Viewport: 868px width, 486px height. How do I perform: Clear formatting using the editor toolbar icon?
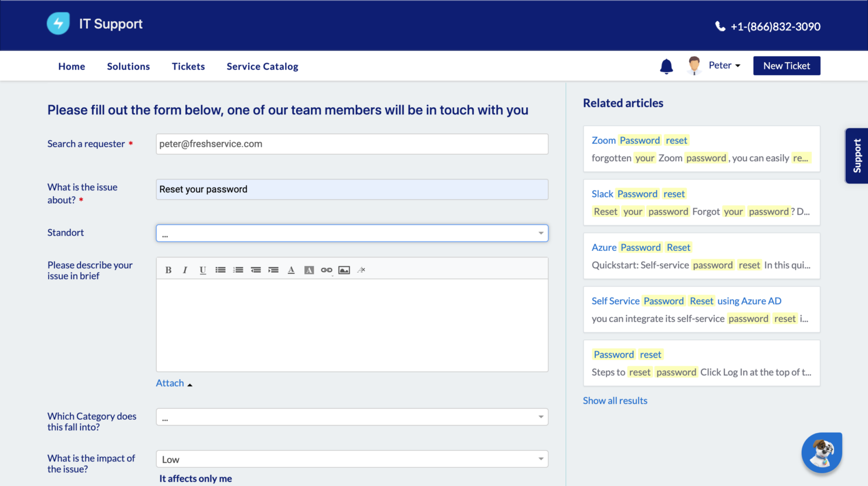point(361,270)
